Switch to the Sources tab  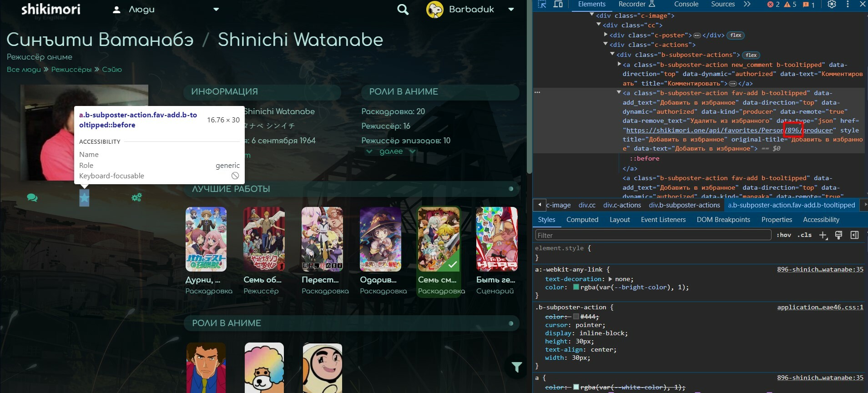coord(723,4)
